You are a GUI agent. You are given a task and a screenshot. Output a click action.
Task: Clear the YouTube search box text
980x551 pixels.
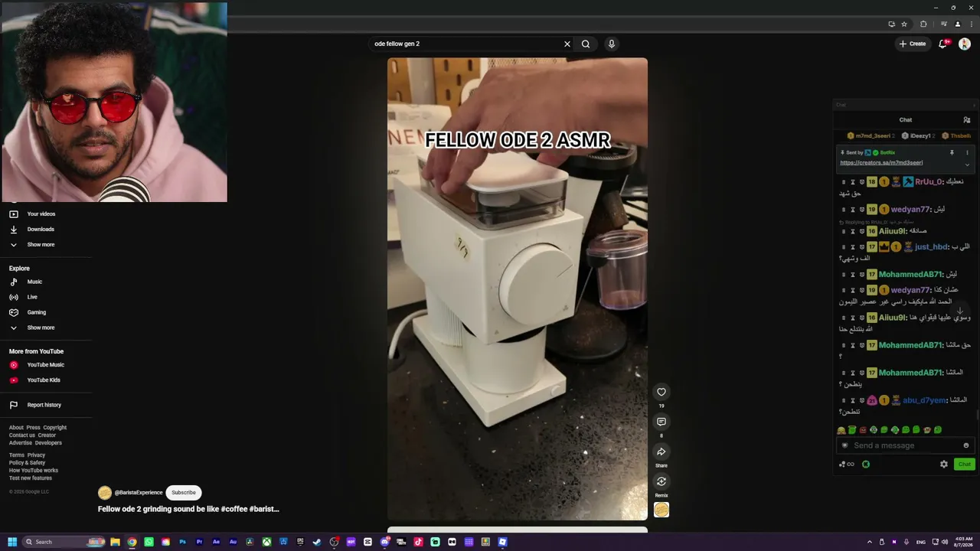coord(567,44)
